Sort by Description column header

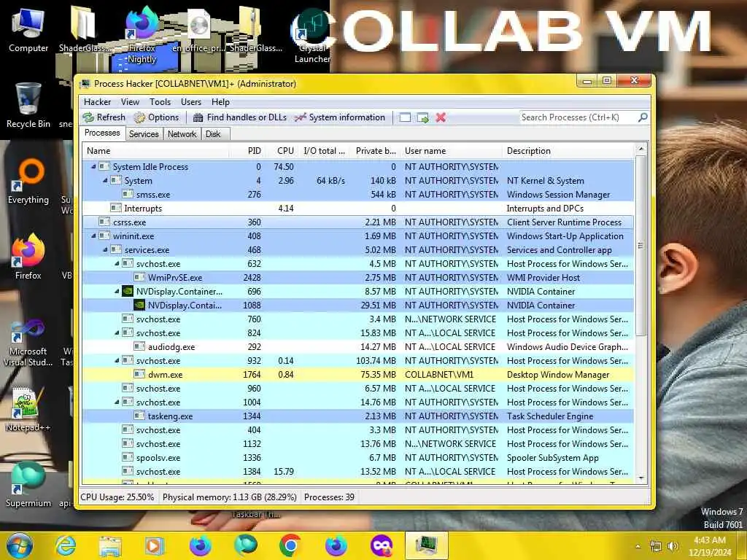568,151
